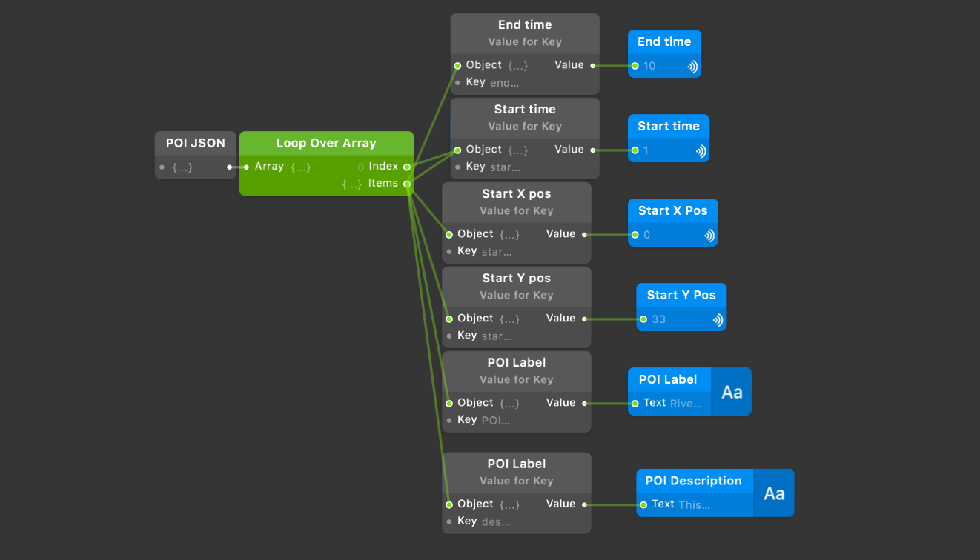Edit the Key field on the Start X pos node

(x=498, y=251)
